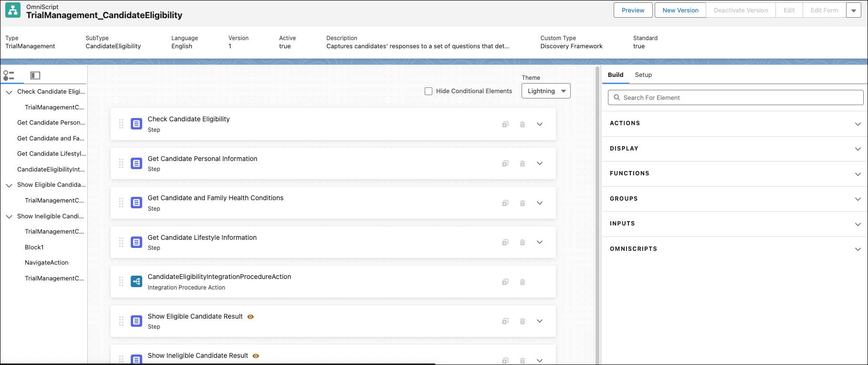The image size is (868, 365).
Task: Select NavigateAction in the tree
Action: point(47,263)
